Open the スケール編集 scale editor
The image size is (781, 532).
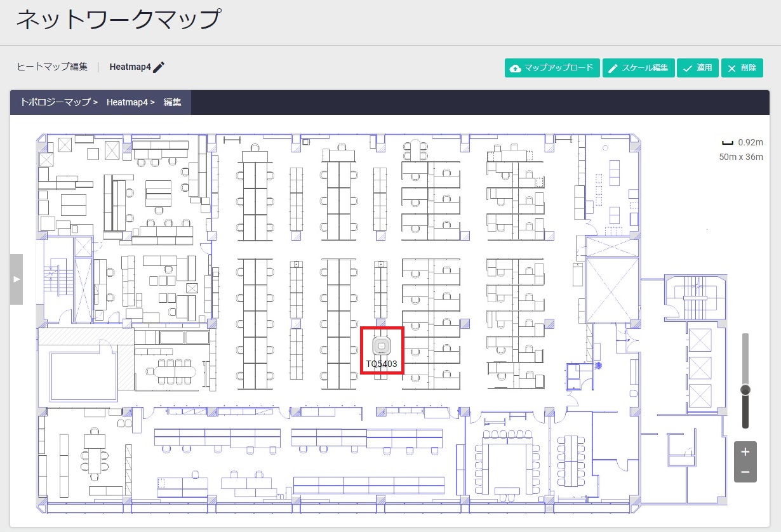click(x=638, y=68)
